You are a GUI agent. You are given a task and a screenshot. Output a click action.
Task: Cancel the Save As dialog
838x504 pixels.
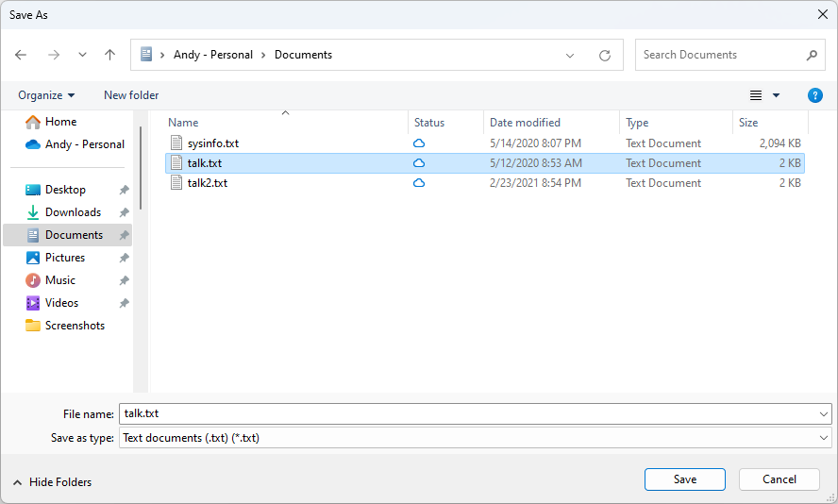pyautogui.click(x=779, y=479)
